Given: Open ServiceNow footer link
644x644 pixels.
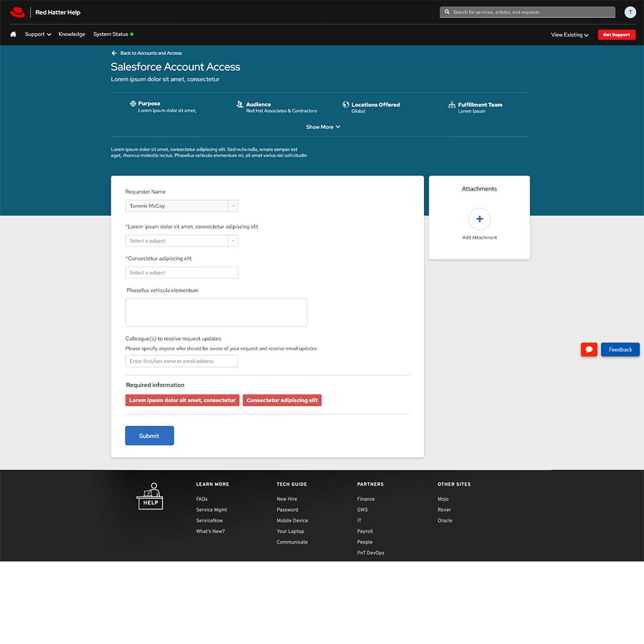Looking at the screenshot, I should [x=209, y=520].
